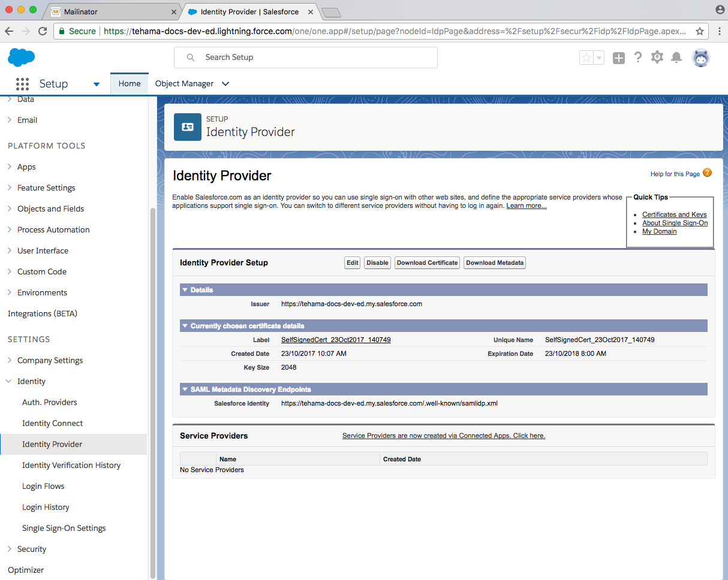Screen dimensions: 728x580
Task: Close the Identity Provider Salesforce tab
Action: click(x=311, y=12)
